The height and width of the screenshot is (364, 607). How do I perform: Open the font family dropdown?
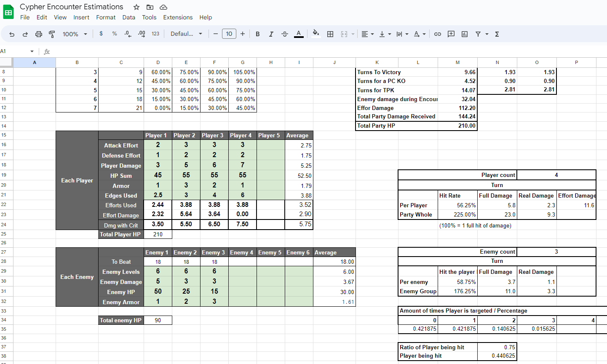(x=186, y=34)
